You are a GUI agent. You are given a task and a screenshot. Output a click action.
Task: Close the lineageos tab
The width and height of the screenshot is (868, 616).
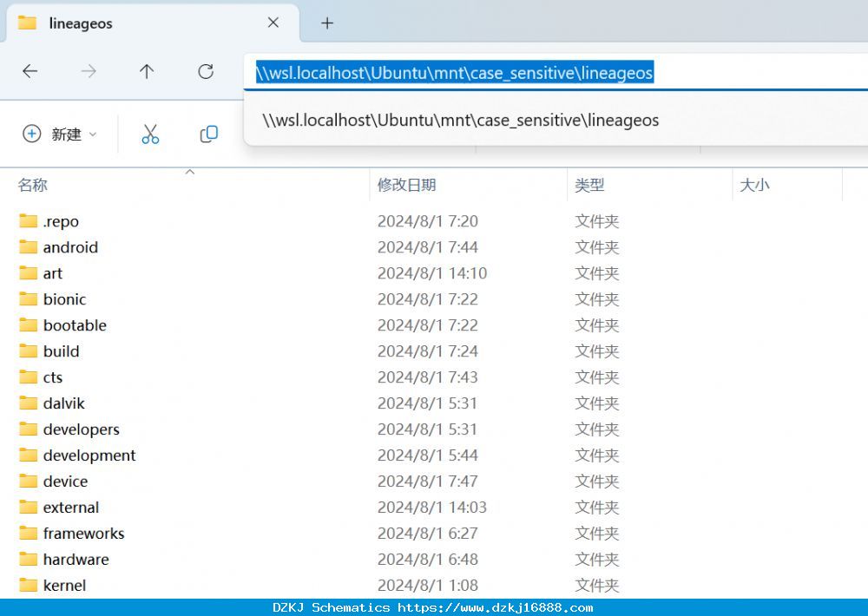pyautogui.click(x=273, y=23)
